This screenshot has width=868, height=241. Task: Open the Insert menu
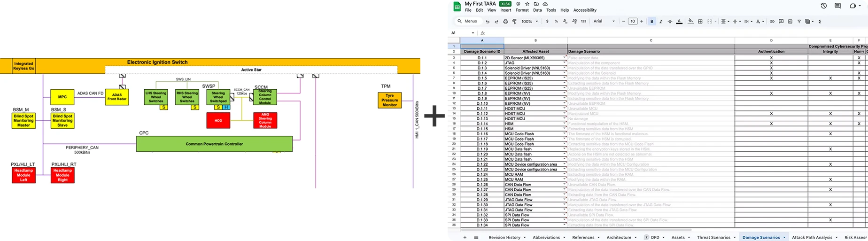[x=505, y=10]
